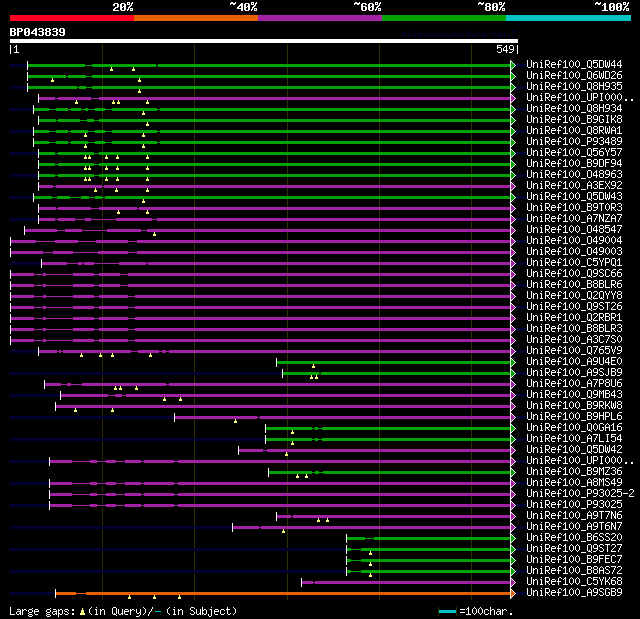Click the UniRef100_A9T7N6 subject label
Viewport: 640px width, 619px height.
574,516
